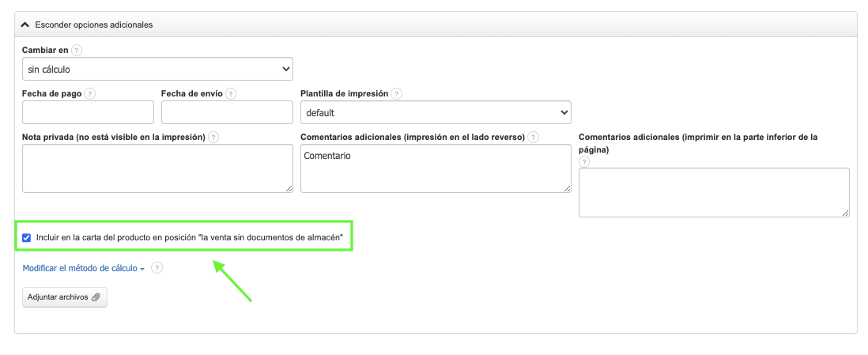Click help icon beside "Modificar el método de cálculo"
Screen dimensions: 868x355
pyautogui.click(x=157, y=268)
